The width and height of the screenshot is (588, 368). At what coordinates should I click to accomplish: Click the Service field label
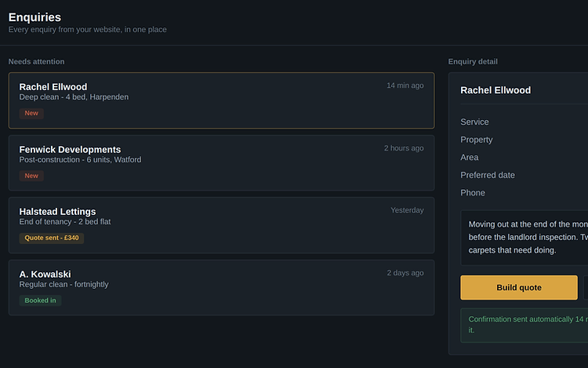point(474,122)
